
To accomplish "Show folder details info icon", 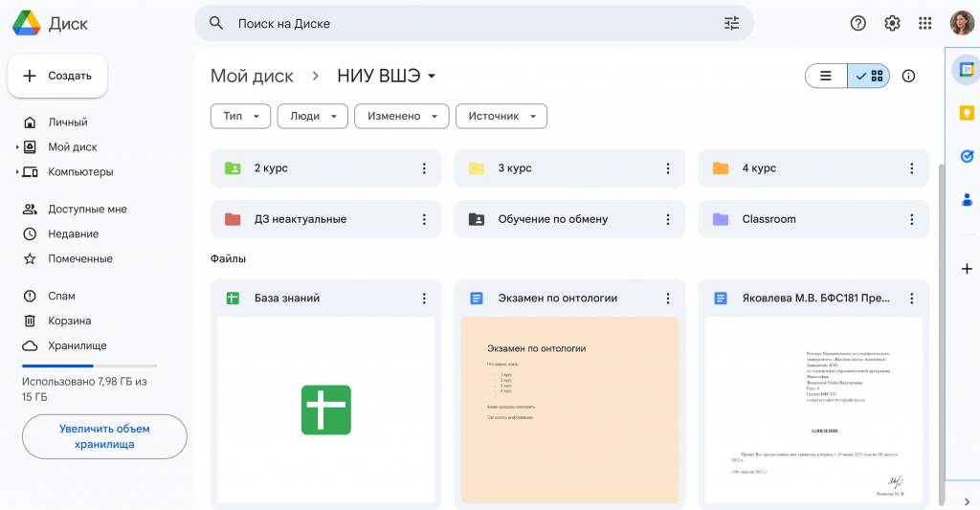I will pyautogui.click(x=909, y=77).
